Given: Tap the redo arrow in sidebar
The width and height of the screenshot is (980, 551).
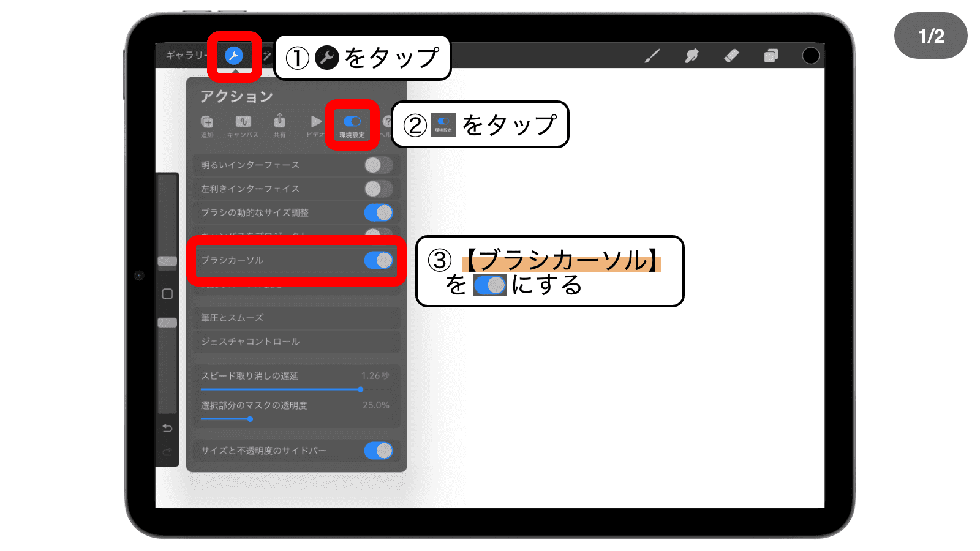Looking at the screenshot, I should tap(167, 452).
